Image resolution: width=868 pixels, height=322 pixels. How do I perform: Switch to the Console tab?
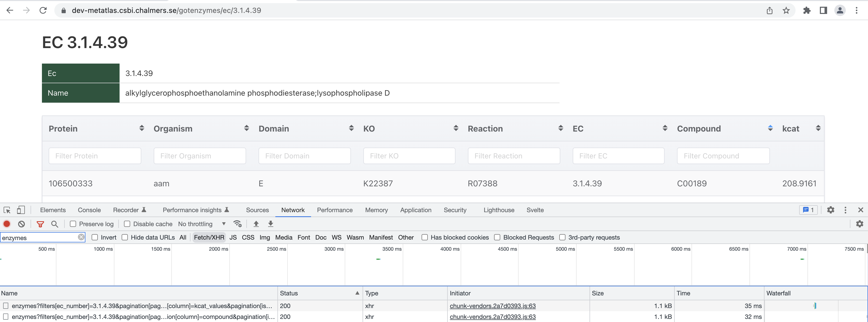89,210
